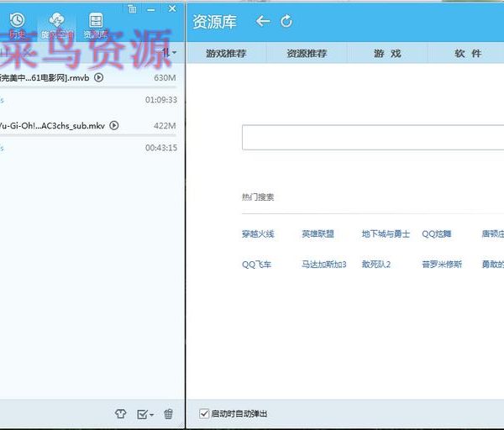Screen dimensions: 504x430
Task: Click the refresh icon in 资源库 header
Action: tap(286, 21)
